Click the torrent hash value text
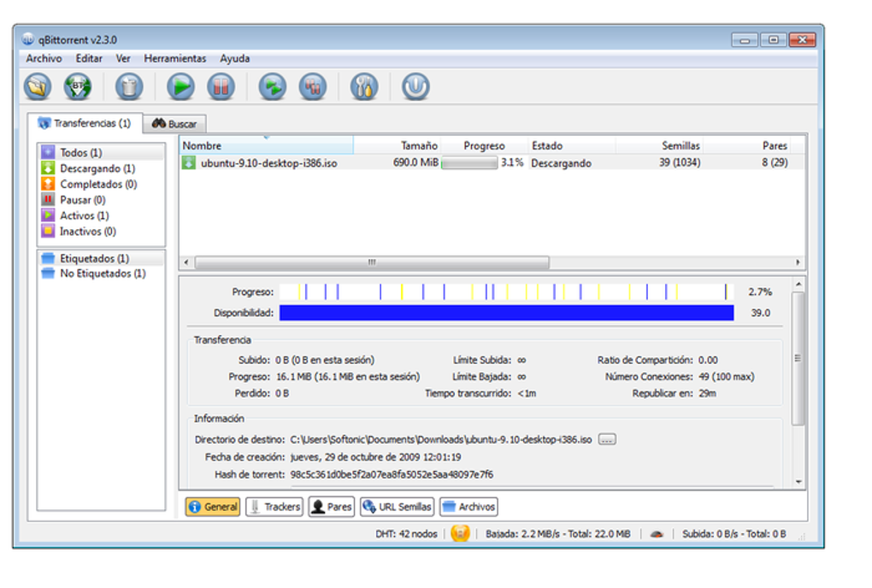The height and width of the screenshot is (588, 872). pos(392,474)
